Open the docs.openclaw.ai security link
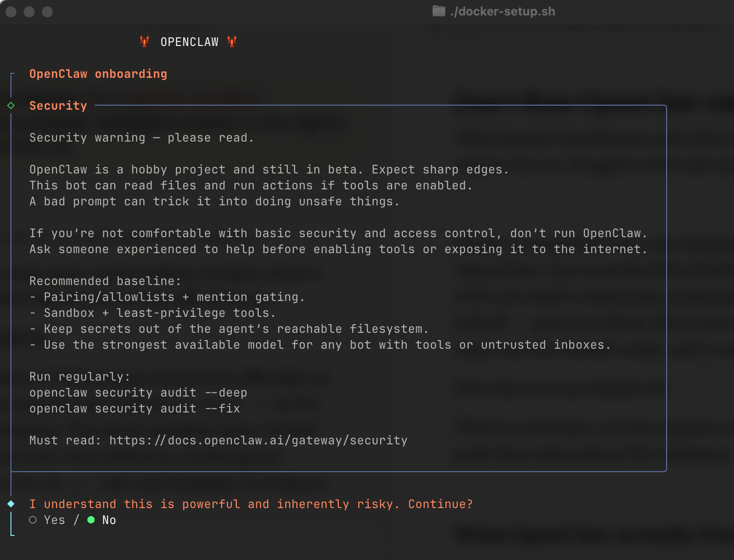The image size is (734, 560). pos(258,440)
